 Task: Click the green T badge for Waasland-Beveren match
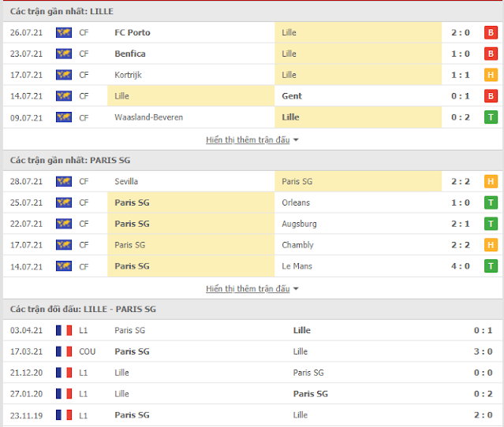click(491, 117)
